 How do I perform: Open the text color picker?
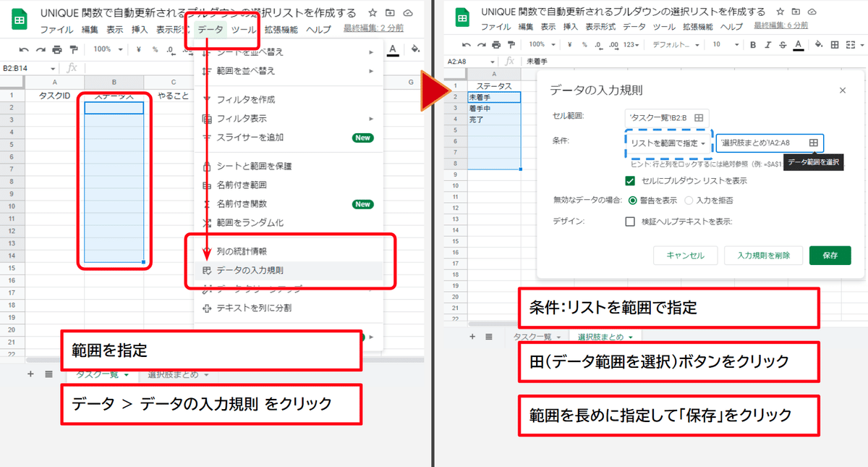point(798,45)
